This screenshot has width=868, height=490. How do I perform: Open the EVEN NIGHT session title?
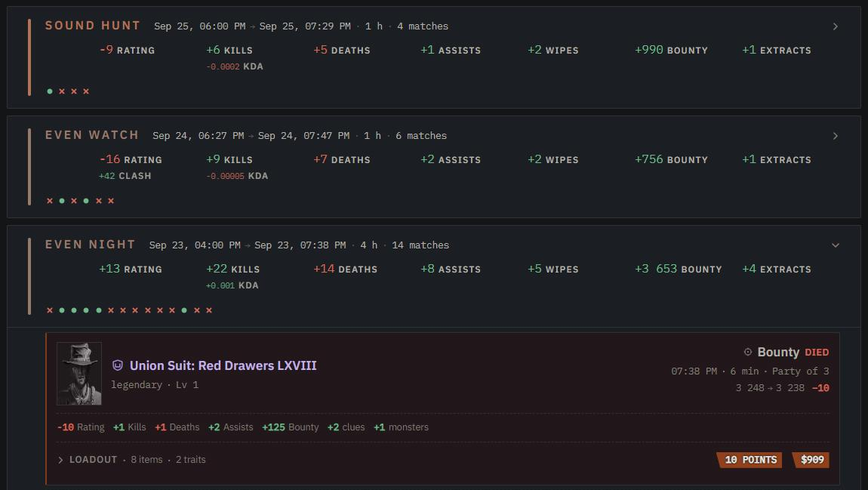point(91,245)
